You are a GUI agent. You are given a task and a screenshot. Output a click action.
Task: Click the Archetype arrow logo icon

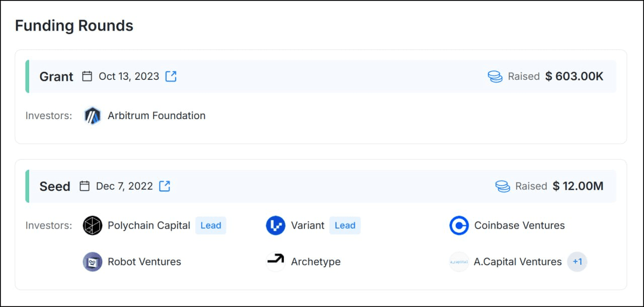tap(276, 262)
